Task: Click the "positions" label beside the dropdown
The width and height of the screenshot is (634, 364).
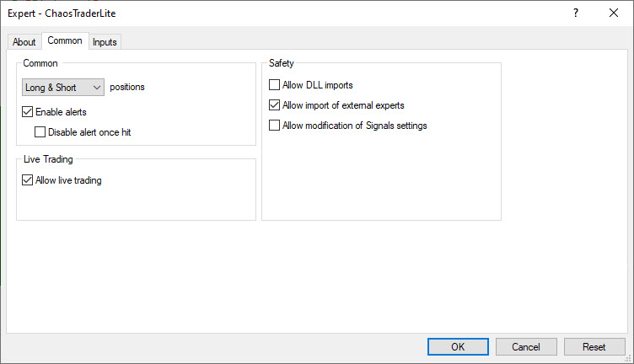Action: pyautogui.click(x=127, y=87)
